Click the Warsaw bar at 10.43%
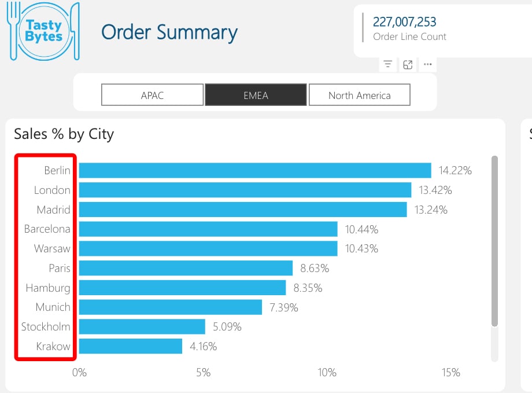 208,248
